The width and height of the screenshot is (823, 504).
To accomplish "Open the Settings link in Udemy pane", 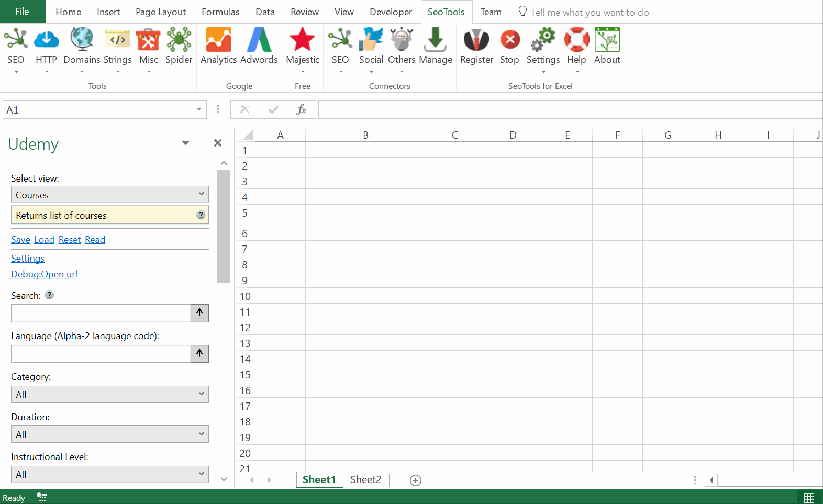I will pyautogui.click(x=28, y=259).
